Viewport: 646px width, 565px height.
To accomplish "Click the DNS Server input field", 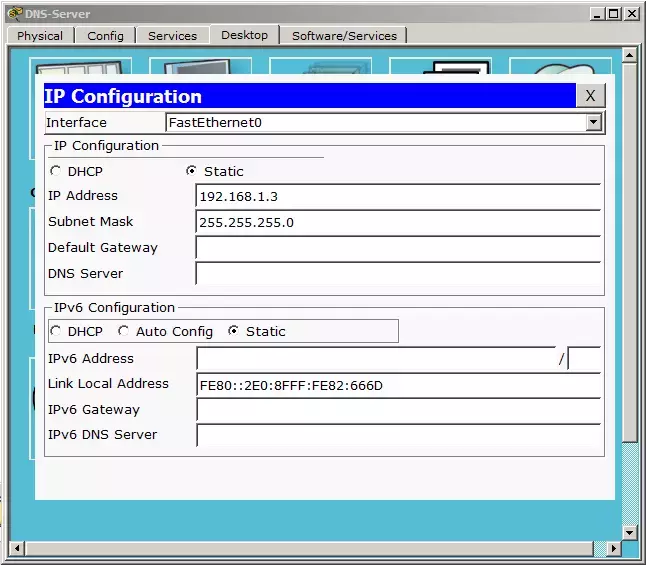I will point(398,274).
